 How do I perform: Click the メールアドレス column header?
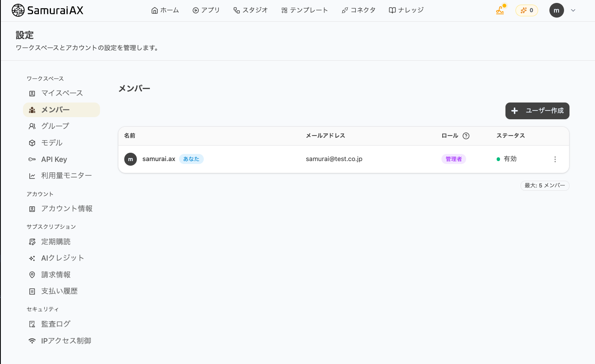[x=326, y=136]
